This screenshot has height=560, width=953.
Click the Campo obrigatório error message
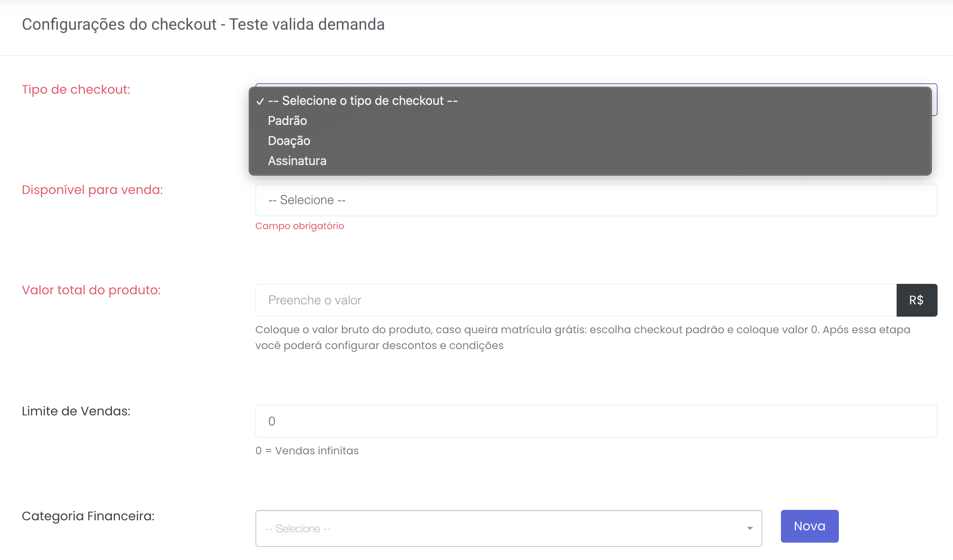tap(299, 226)
